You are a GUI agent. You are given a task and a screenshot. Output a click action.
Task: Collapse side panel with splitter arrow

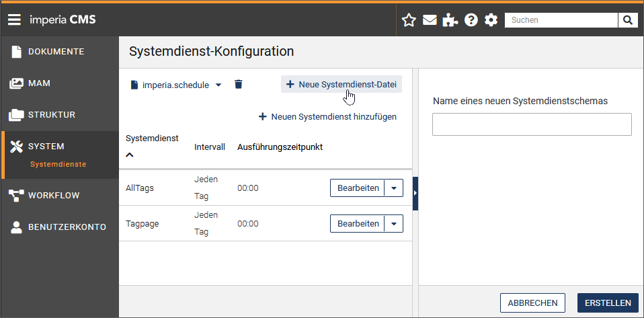pyautogui.click(x=415, y=194)
